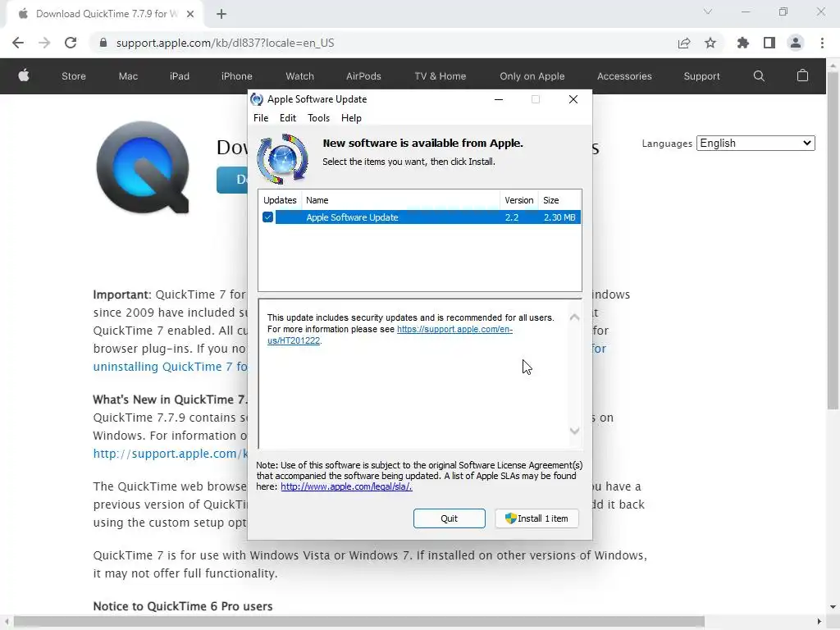Click the page's vertical scrollbar thumb
The image size is (840, 630).
(833, 240)
